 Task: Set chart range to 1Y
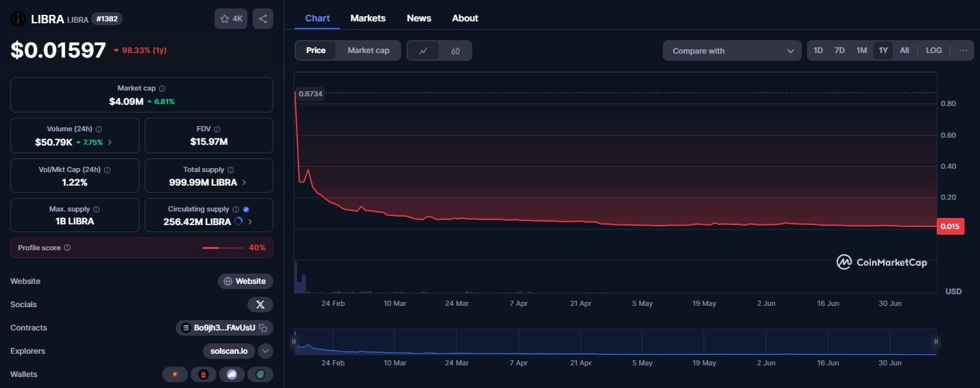point(883,50)
